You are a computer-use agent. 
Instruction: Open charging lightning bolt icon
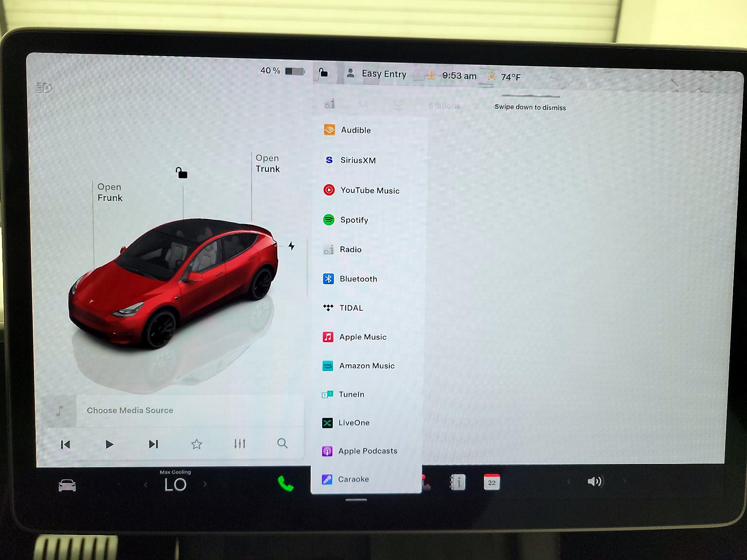[291, 246]
